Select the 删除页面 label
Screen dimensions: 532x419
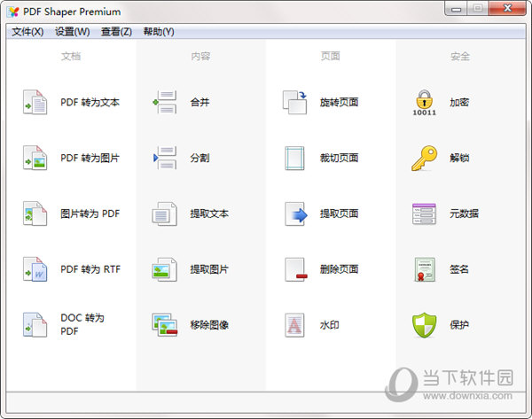[339, 269]
